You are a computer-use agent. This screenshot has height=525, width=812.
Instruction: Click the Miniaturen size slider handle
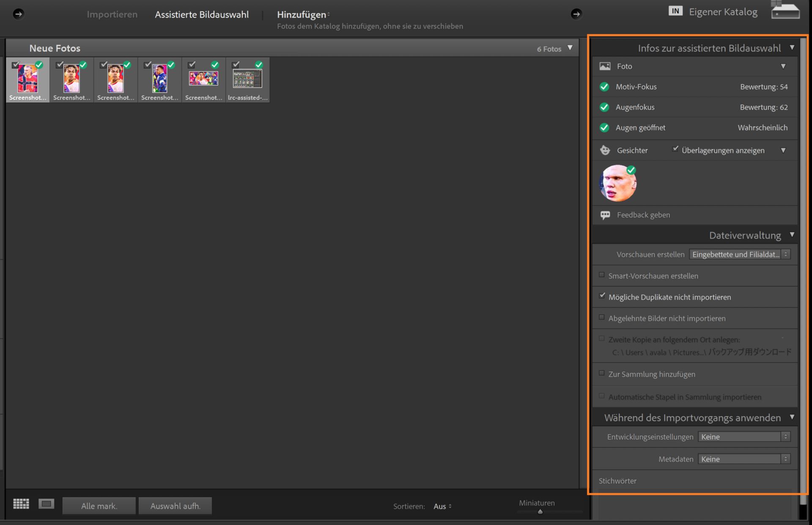coord(540,512)
